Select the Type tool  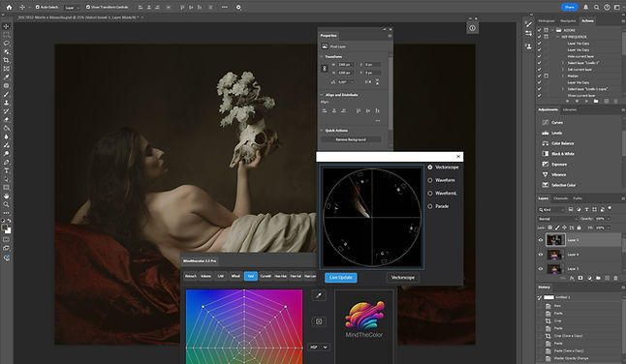[6, 170]
